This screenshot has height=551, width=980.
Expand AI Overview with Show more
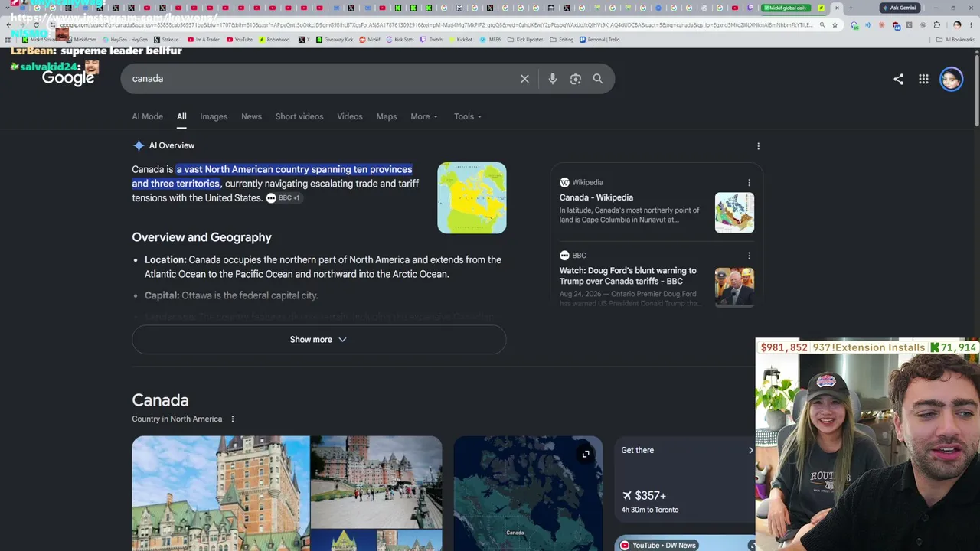pos(318,340)
